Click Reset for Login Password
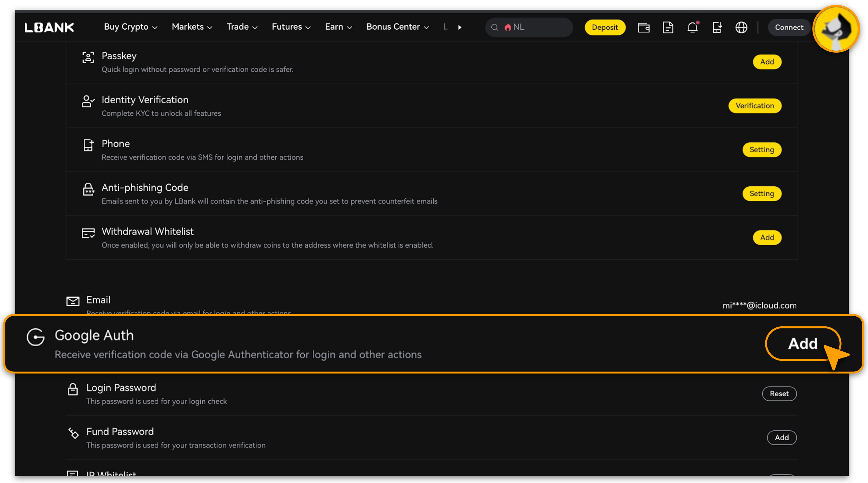Viewport: 868px width, 483px height. (x=779, y=394)
